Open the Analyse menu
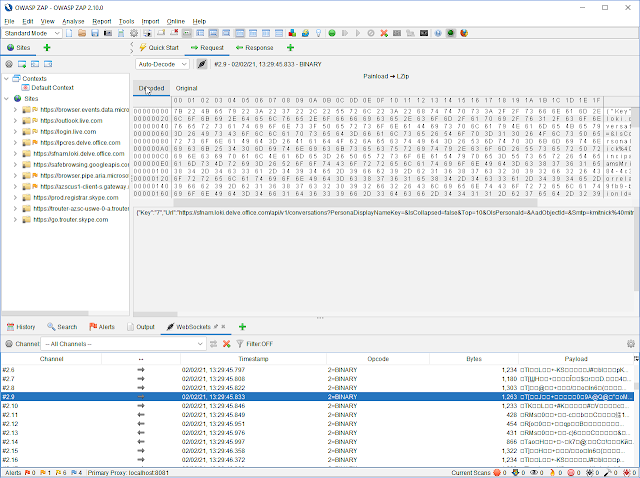Viewport: 640px width, 478px height. click(x=73, y=21)
